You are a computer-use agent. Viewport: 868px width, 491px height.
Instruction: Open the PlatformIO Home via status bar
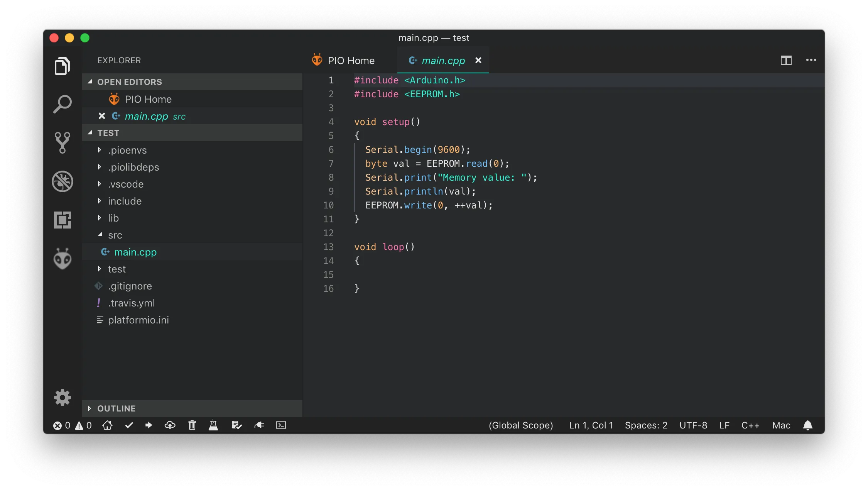coord(107,425)
